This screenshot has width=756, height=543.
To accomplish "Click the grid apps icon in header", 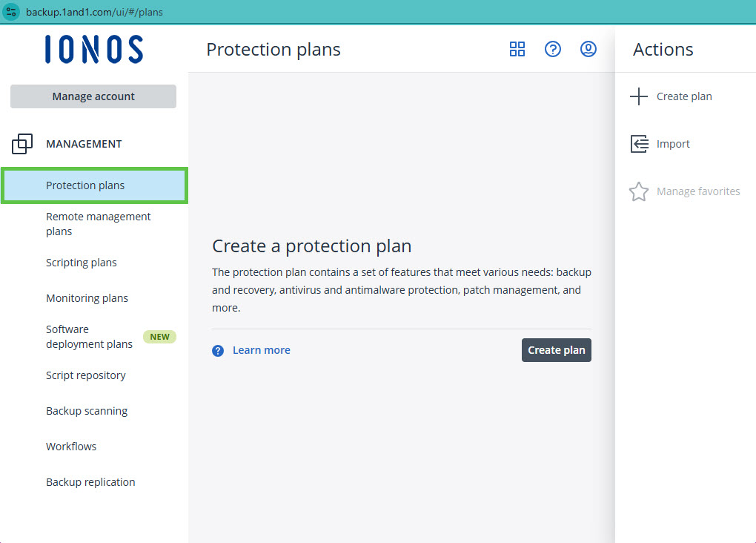I will click(517, 49).
